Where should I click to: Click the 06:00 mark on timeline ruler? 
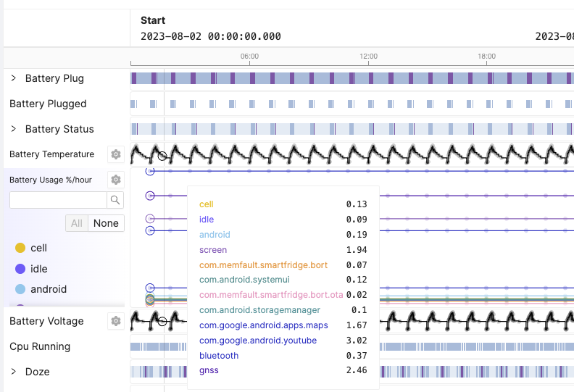(249, 57)
